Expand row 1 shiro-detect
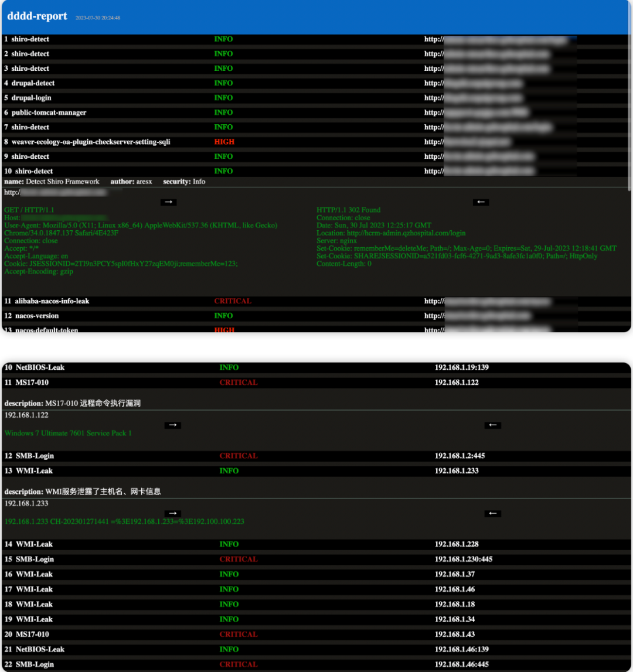Screen dimensions: 633x672 (x=315, y=39)
